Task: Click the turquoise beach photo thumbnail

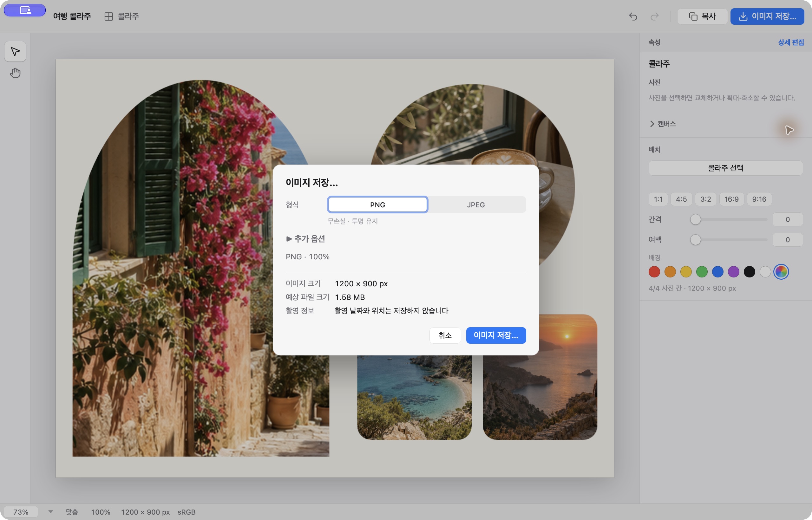Action: [x=415, y=397]
